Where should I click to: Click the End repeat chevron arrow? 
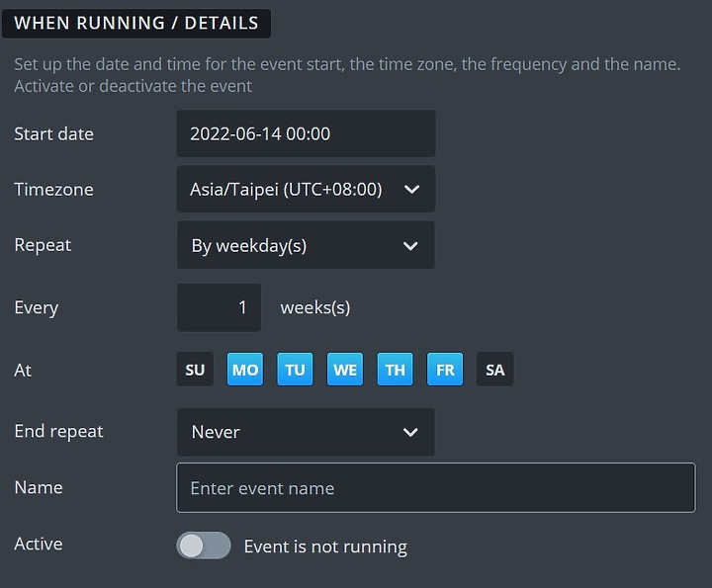[x=412, y=432]
